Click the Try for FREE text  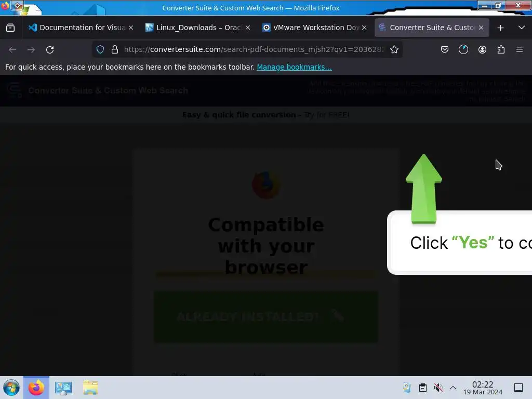click(327, 115)
